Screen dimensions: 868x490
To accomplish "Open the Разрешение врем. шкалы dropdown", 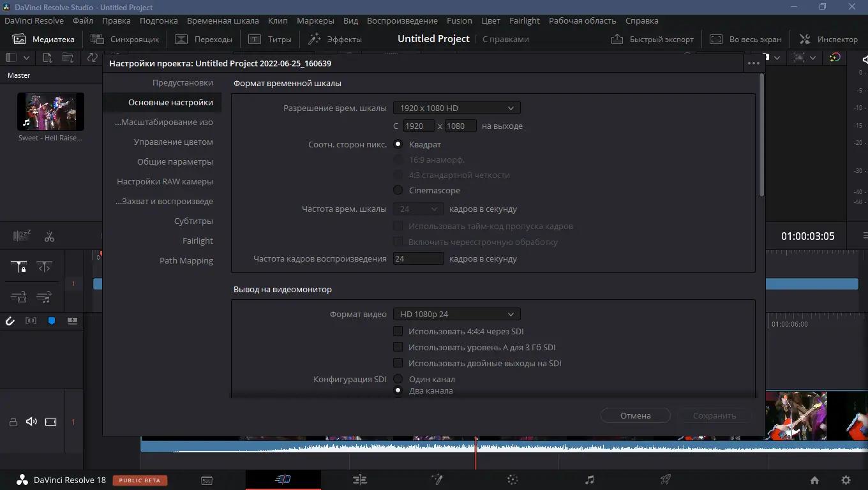I will point(456,107).
